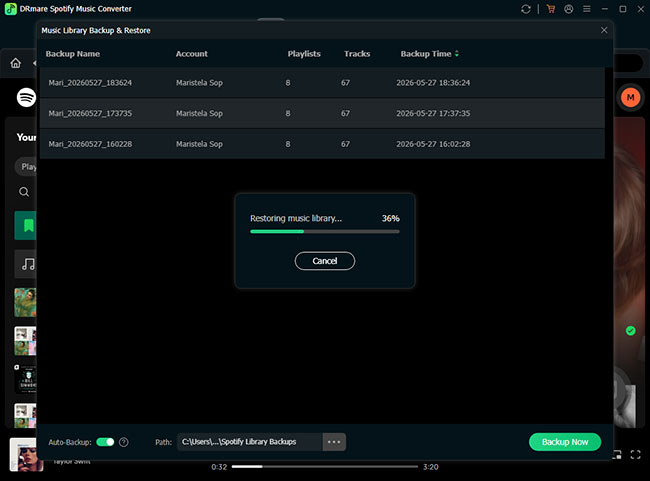Click the fullscreen icon at bottom right
This screenshot has height=481, width=650.
point(635,454)
